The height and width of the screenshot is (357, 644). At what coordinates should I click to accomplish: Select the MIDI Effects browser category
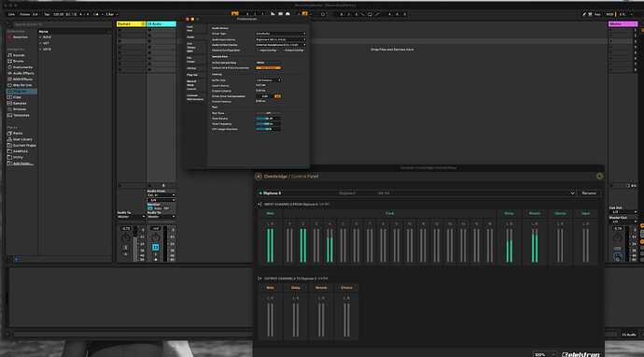22,79
